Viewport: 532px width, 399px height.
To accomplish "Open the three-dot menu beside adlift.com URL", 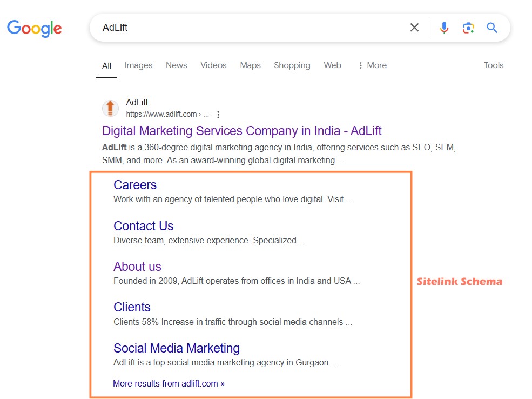I will pyautogui.click(x=218, y=115).
